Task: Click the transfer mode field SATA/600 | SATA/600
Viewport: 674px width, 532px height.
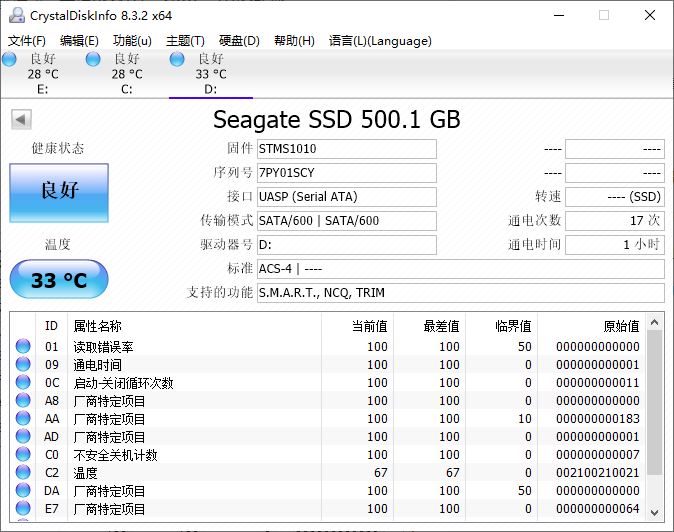Action: (x=347, y=221)
